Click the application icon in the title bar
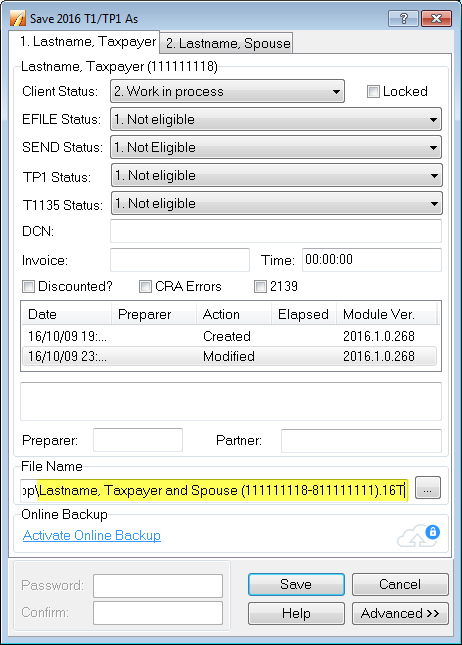Screen dimensions: 462x645 18,19
